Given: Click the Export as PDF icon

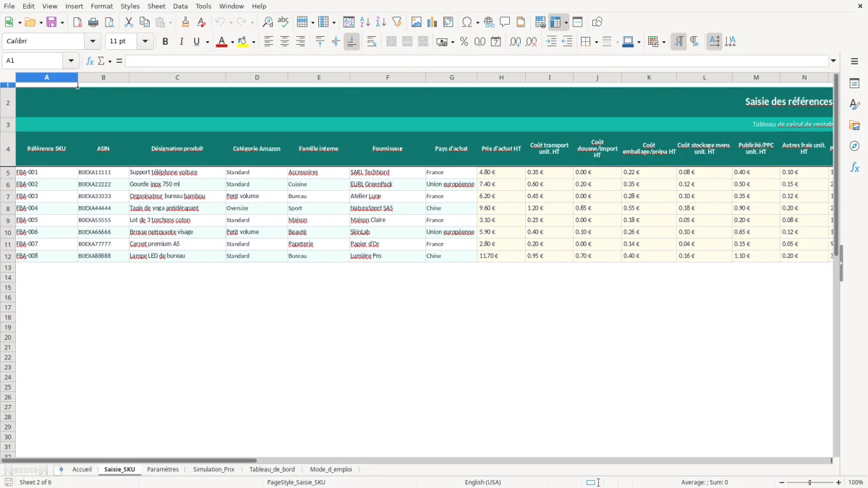Looking at the screenshot, I should (77, 22).
